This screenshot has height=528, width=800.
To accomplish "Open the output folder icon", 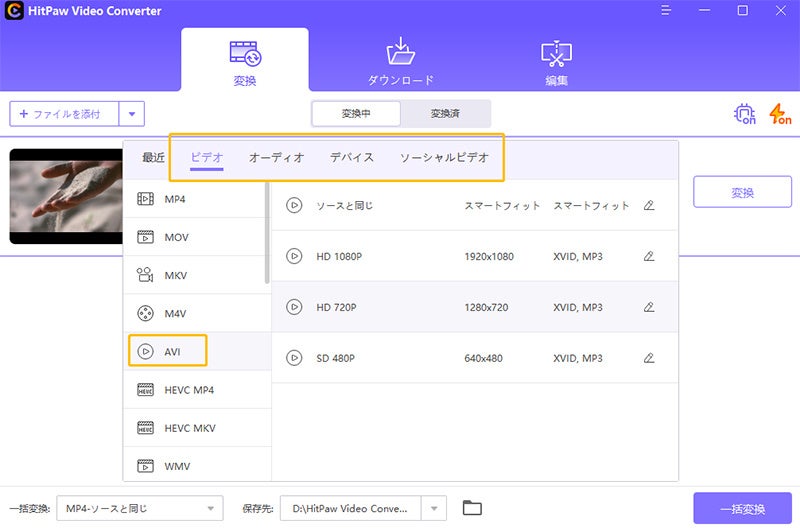I will (472, 508).
